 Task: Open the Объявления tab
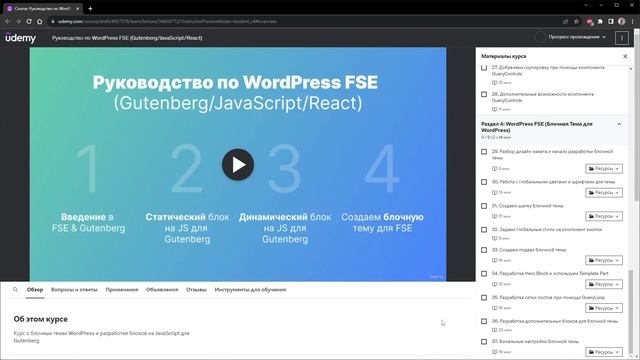[162, 289]
